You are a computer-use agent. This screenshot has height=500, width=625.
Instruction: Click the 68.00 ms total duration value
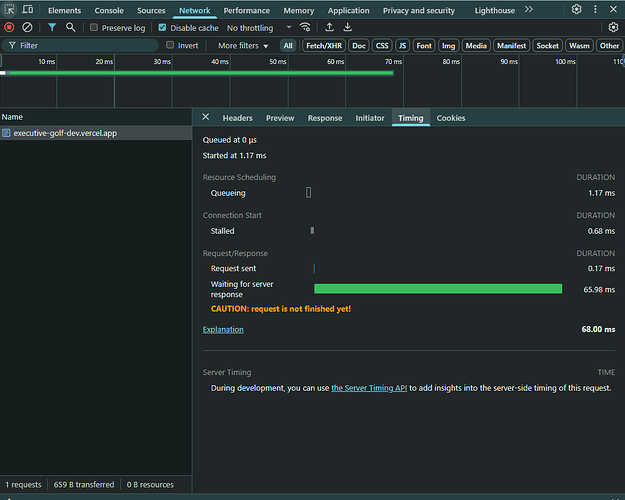pyautogui.click(x=598, y=329)
